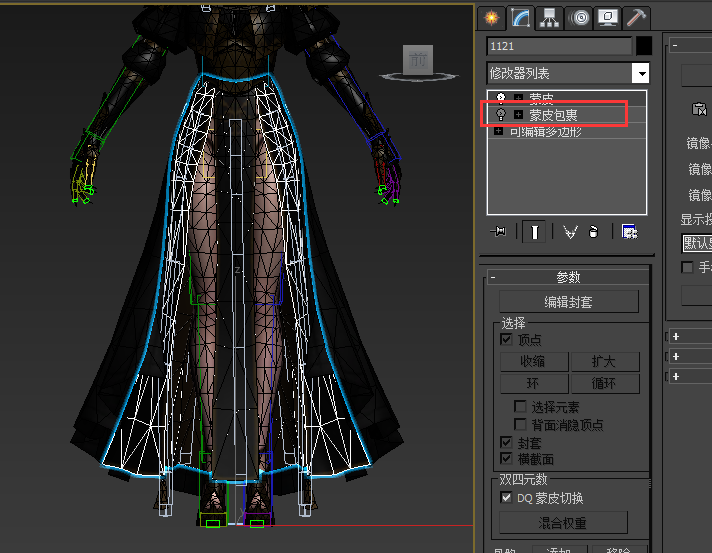Open the 默认 dropdown in right panel
This screenshot has width=712, height=553.
[697, 243]
